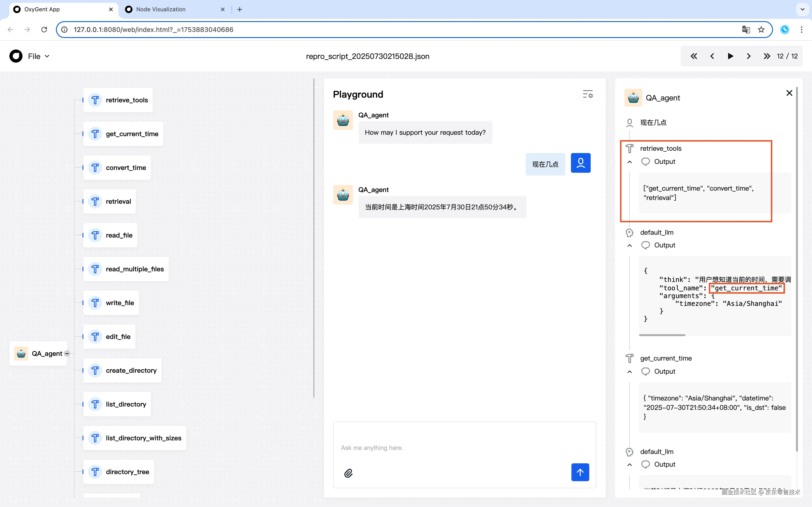This screenshot has height=507, width=812.
Task: Select get_current_time tool node
Action: [124, 134]
